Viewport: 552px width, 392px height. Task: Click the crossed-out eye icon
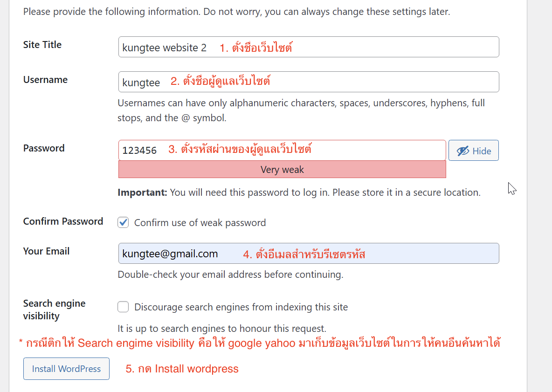(462, 151)
